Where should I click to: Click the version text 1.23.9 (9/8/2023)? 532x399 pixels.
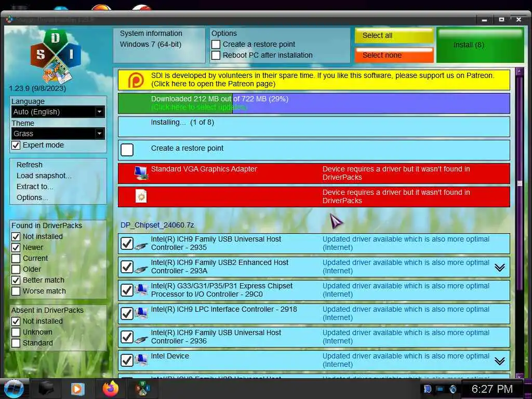37,88
